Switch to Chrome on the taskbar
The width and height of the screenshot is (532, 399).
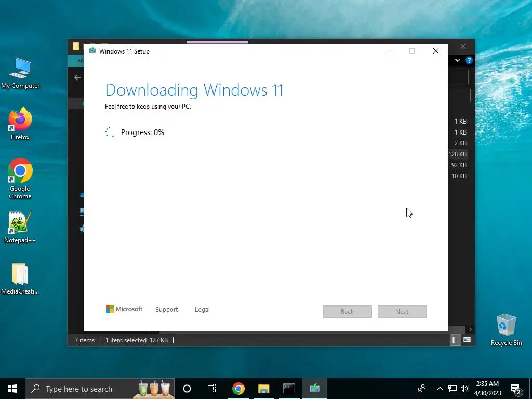click(x=238, y=389)
